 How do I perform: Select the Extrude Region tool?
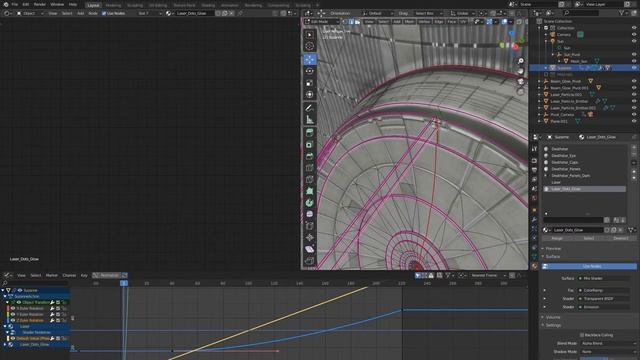click(x=309, y=133)
